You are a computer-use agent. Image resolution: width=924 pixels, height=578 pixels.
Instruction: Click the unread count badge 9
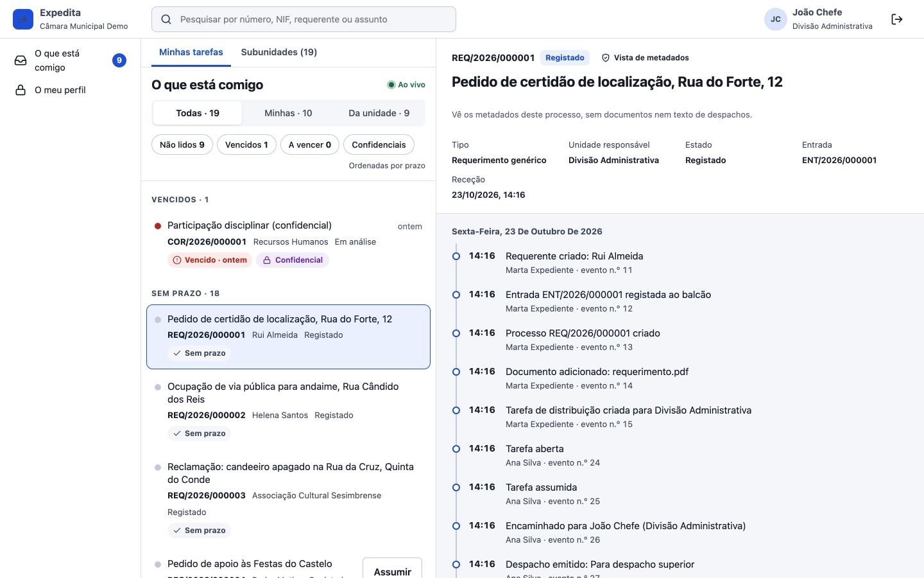(119, 60)
